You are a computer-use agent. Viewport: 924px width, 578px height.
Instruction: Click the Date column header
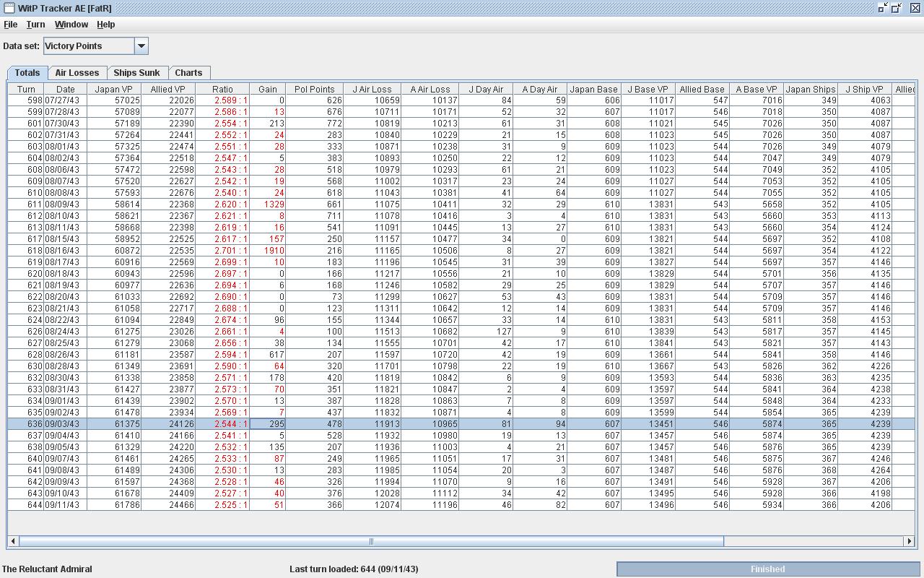[x=65, y=90]
